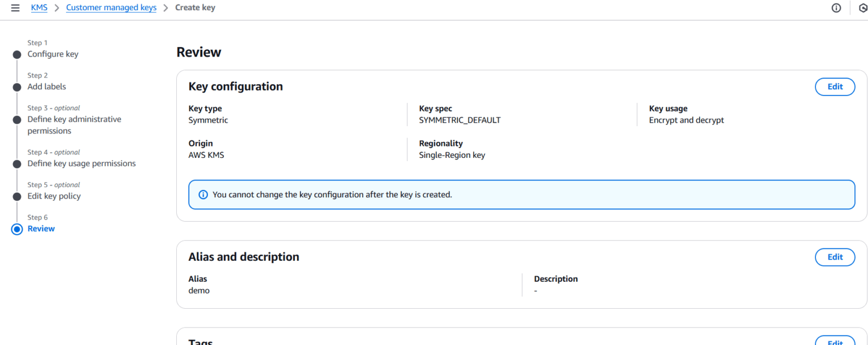Open the navigation sidebar hamburger menu
868x345 pixels.
tap(15, 7)
